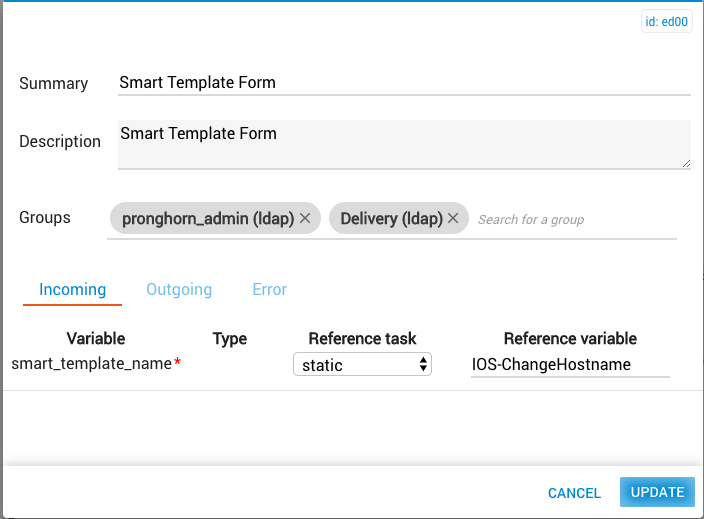Select the Delivery (ldap) chip label
Viewport: 704px width, 519px height.
(x=392, y=219)
